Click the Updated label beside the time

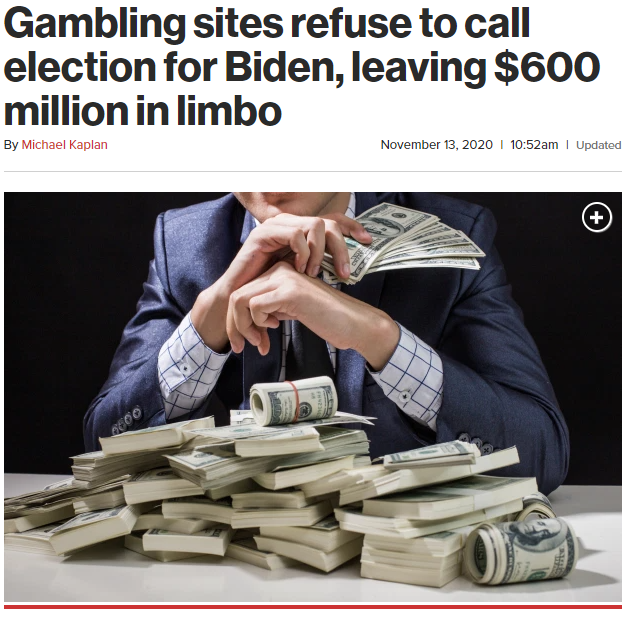point(598,145)
